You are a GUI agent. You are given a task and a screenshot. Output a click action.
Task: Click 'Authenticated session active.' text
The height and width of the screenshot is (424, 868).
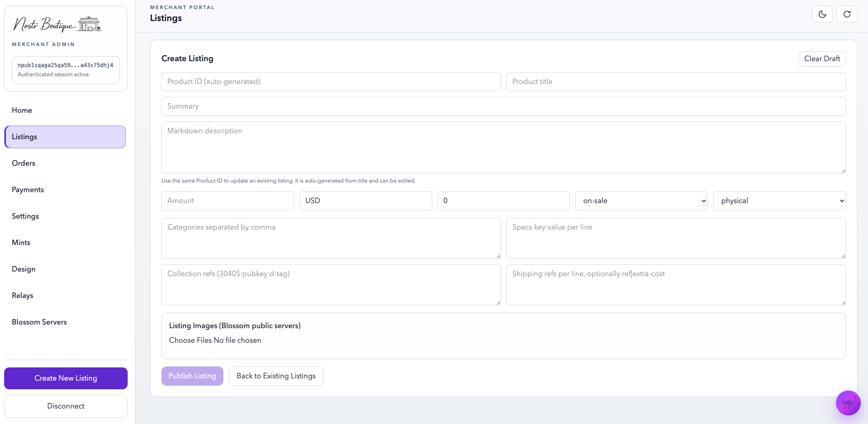click(54, 74)
